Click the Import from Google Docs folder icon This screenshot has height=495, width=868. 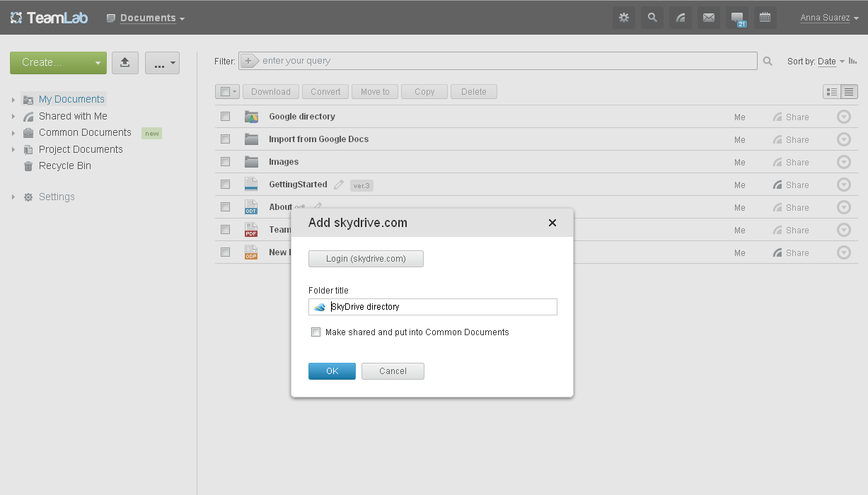pos(251,139)
